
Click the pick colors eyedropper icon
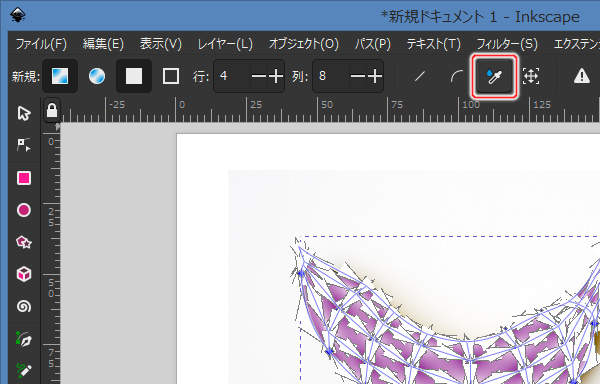coord(494,76)
